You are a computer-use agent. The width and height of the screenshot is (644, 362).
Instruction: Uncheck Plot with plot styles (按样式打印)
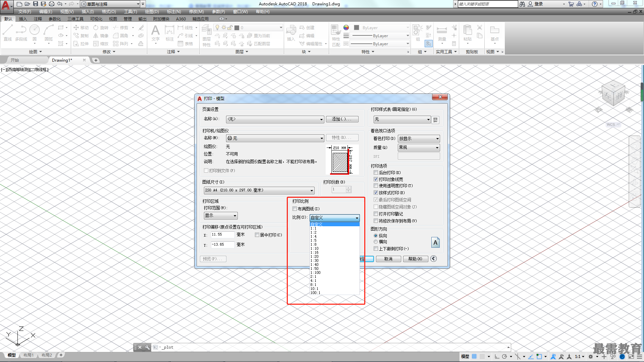[x=376, y=193]
